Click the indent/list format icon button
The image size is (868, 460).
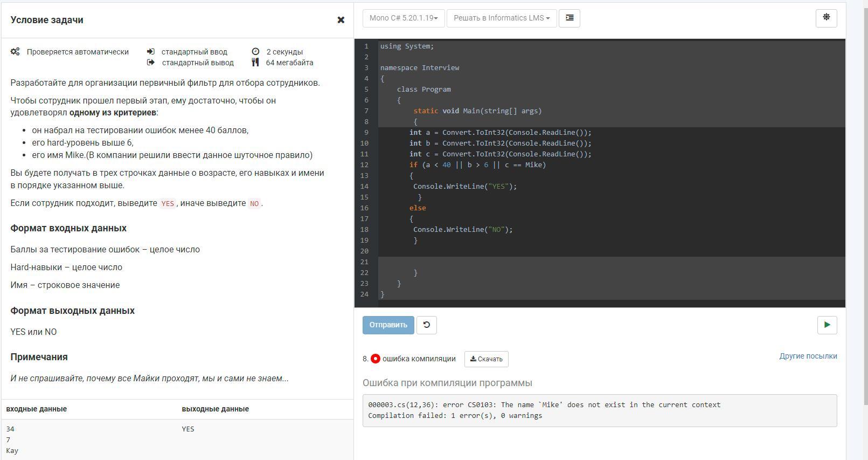click(569, 18)
